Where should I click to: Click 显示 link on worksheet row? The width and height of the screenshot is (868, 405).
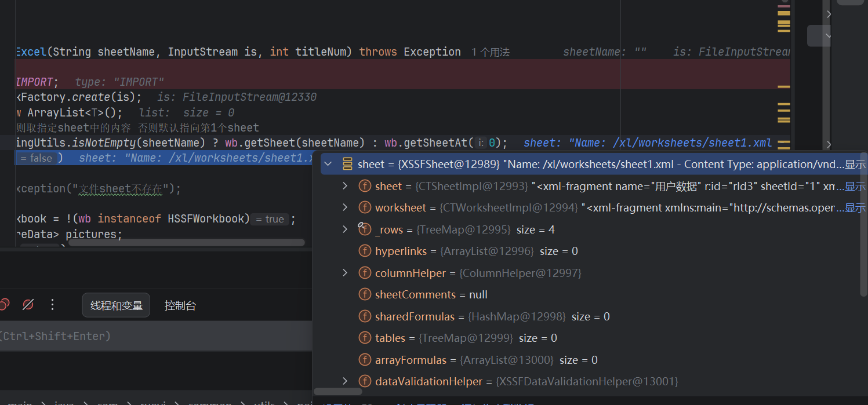click(855, 208)
